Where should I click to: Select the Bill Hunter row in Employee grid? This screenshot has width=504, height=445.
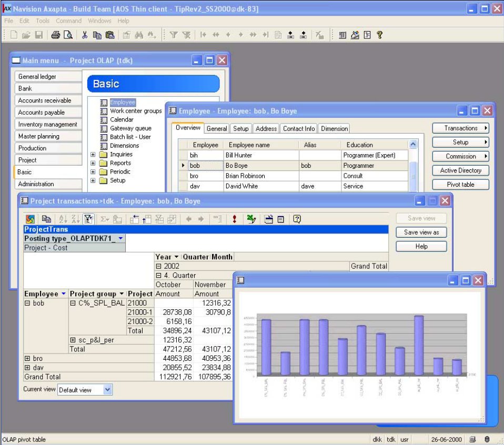293,155
